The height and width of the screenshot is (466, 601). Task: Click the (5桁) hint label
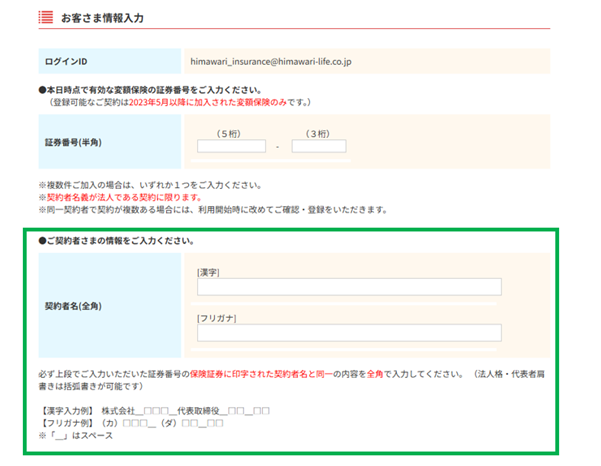(x=231, y=130)
